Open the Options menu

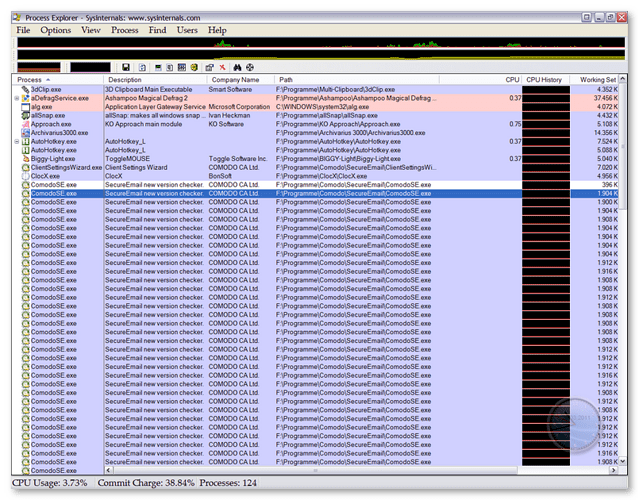pyautogui.click(x=56, y=30)
